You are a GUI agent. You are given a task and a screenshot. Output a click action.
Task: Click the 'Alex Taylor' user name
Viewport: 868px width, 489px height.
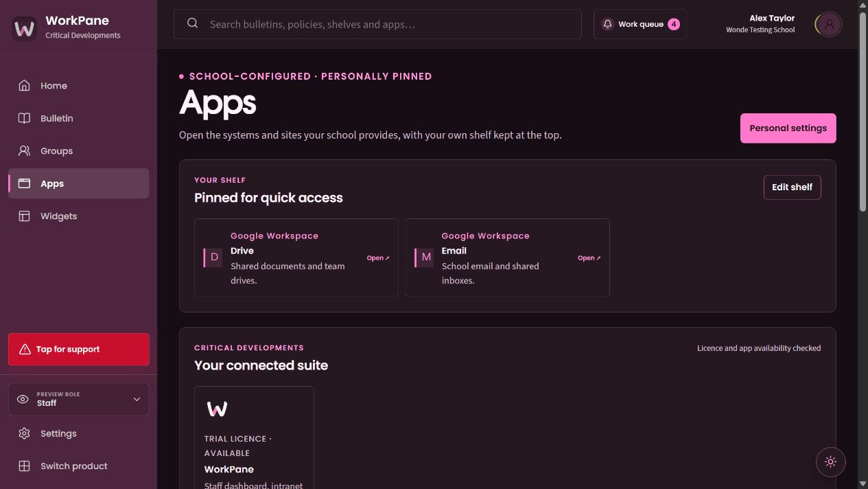tap(772, 19)
